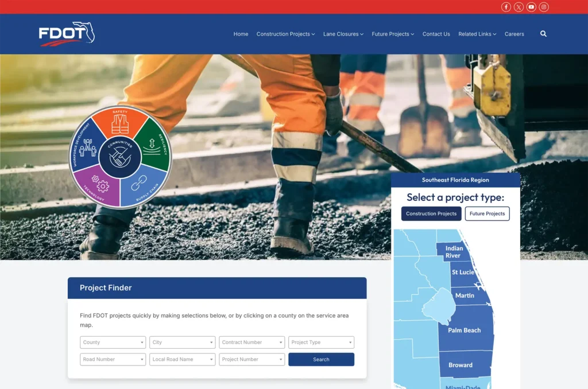588x389 pixels.
Task: Open the YouTube channel icon
Action: (x=531, y=7)
